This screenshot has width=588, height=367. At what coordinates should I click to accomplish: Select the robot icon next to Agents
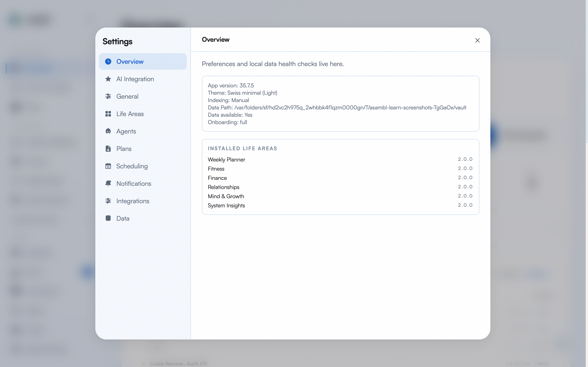(108, 131)
